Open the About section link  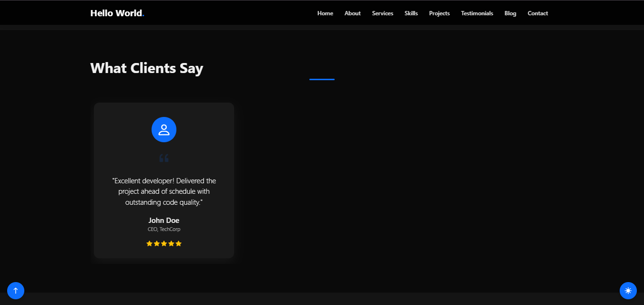[352, 13]
